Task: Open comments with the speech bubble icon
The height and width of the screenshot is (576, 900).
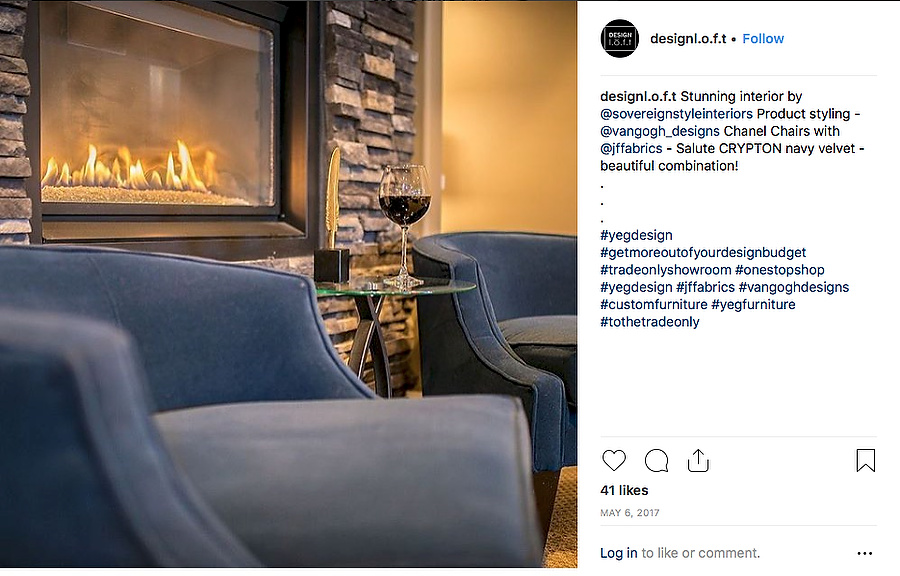Action: coord(656,460)
